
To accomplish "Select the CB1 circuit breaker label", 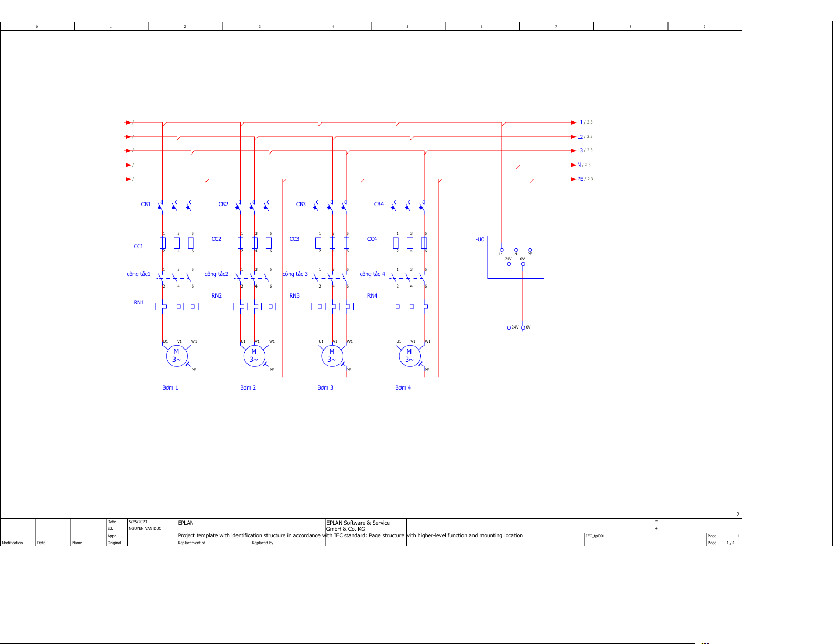I will pyautogui.click(x=146, y=204).
